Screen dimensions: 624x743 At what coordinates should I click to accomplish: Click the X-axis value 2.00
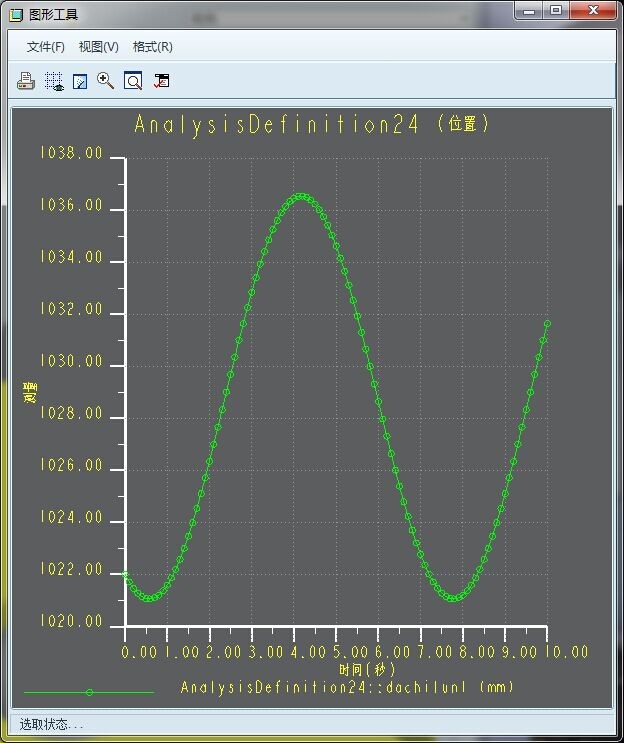(x=224, y=652)
